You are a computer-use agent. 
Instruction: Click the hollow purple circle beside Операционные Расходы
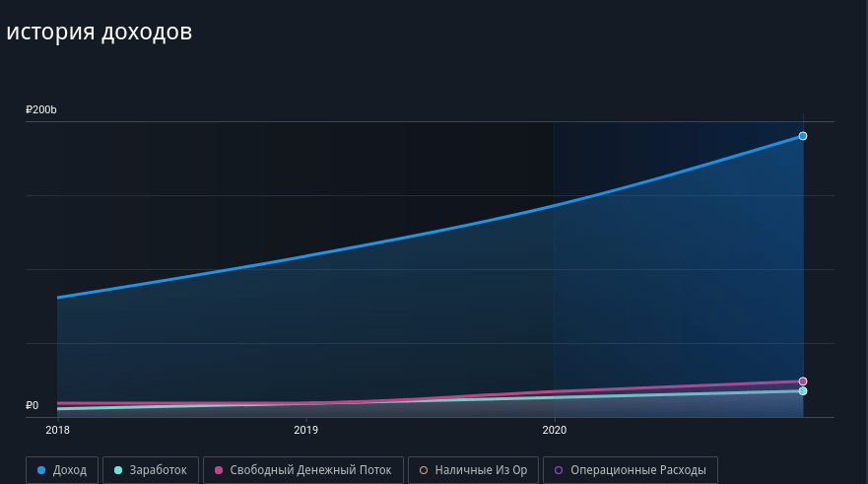pyautogui.click(x=560, y=470)
